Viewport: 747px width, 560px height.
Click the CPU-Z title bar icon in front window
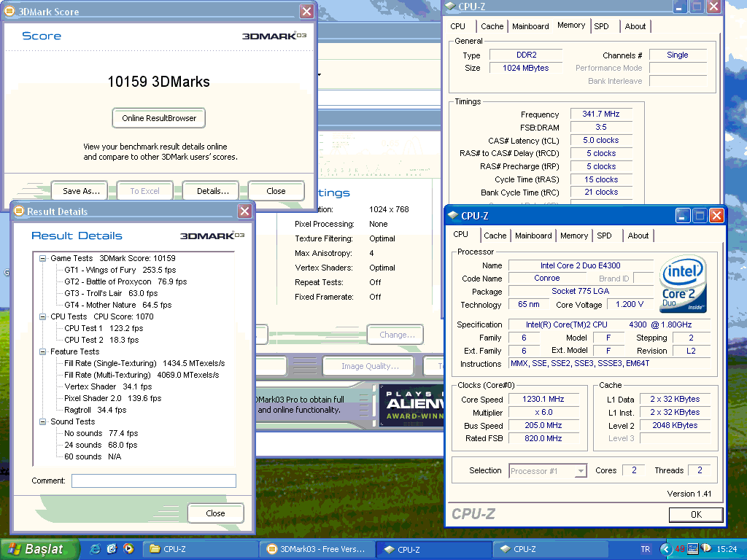[453, 216]
